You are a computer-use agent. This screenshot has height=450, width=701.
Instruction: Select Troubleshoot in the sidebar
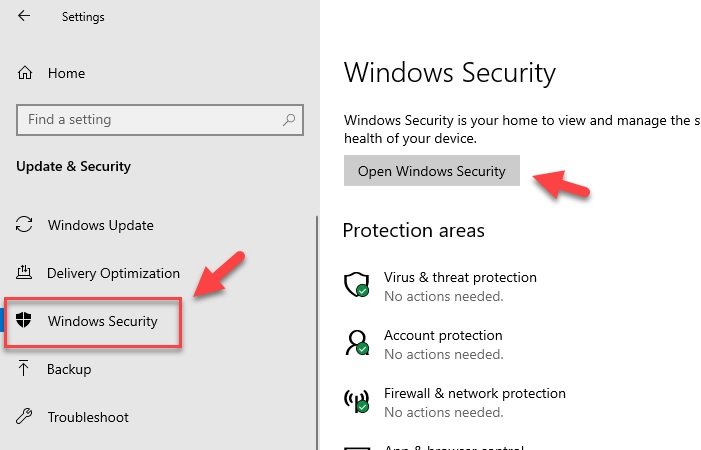(87, 417)
